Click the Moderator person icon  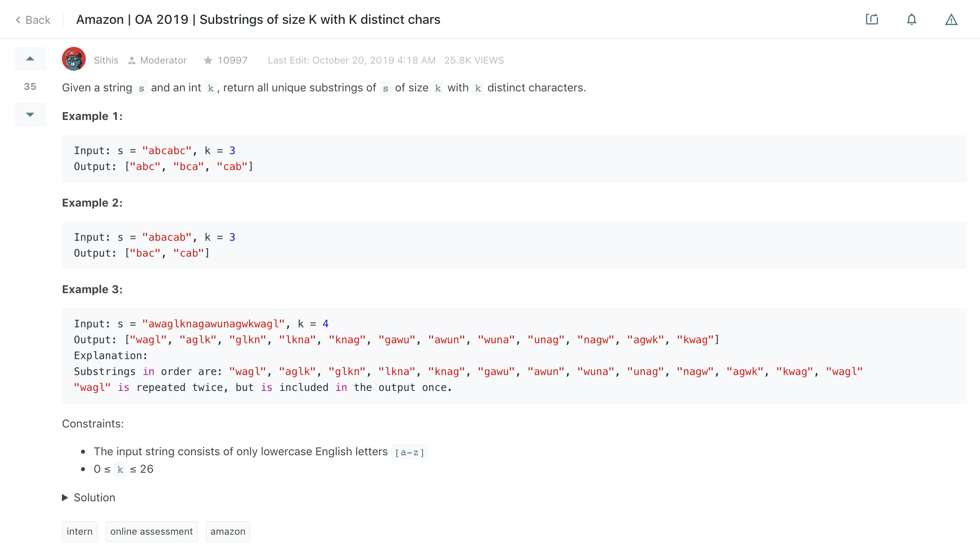(x=132, y=60)
